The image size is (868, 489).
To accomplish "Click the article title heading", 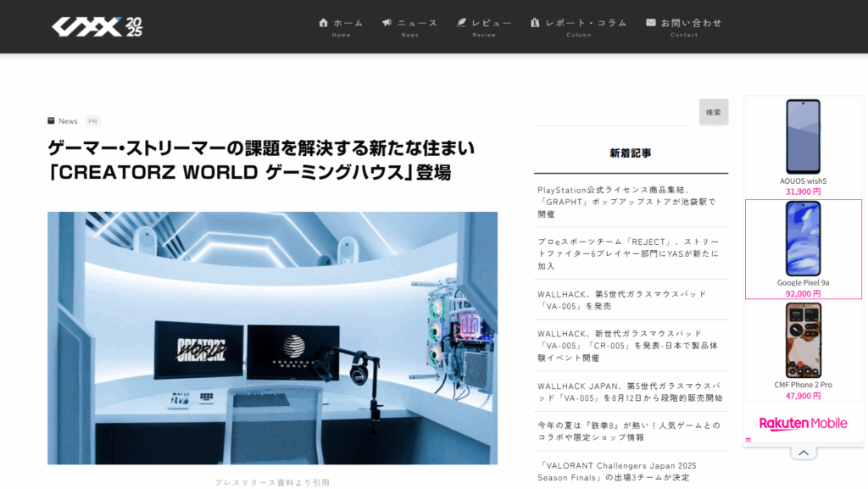I will (x=261, y=160).
